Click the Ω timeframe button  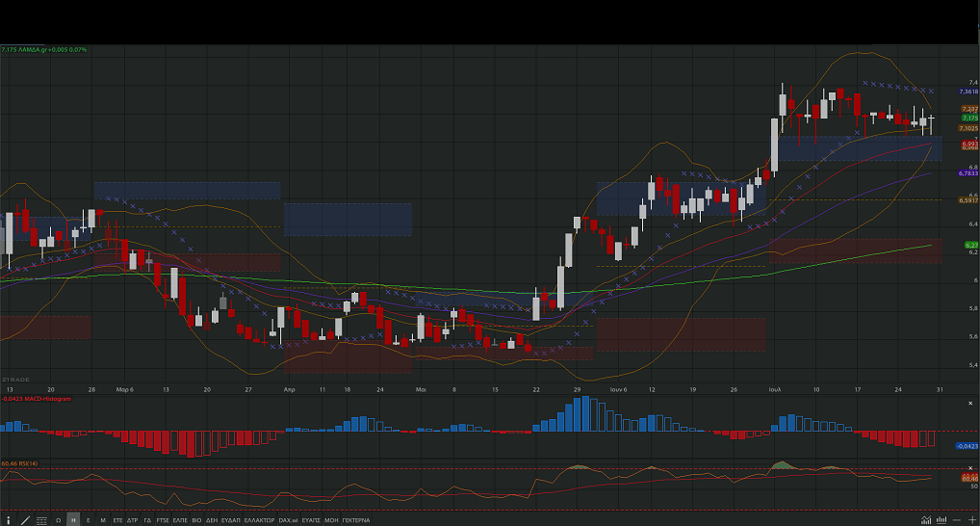tap(58, 520)
